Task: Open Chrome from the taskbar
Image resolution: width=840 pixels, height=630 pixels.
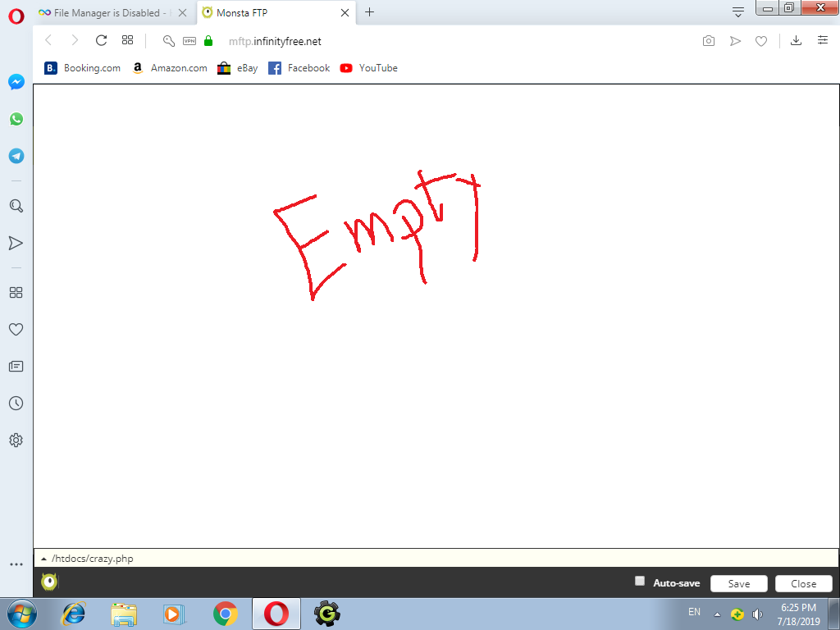Action: click(226, 614)
